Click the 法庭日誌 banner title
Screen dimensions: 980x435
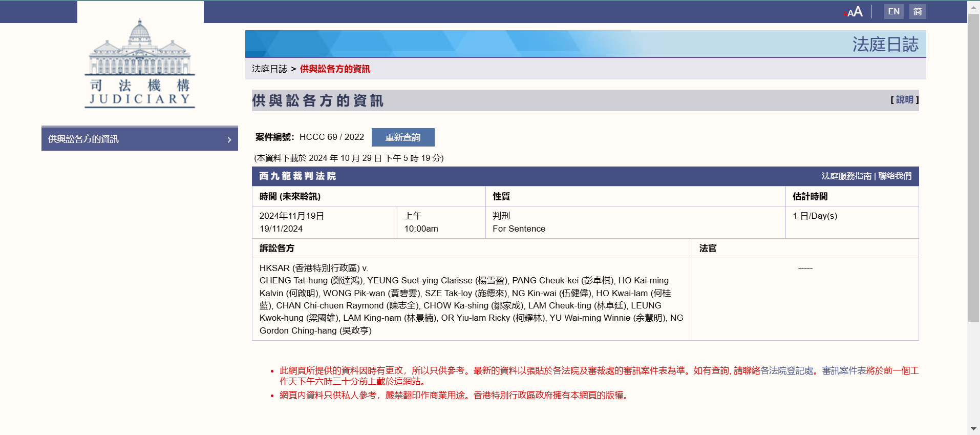(x=885, y=44)
